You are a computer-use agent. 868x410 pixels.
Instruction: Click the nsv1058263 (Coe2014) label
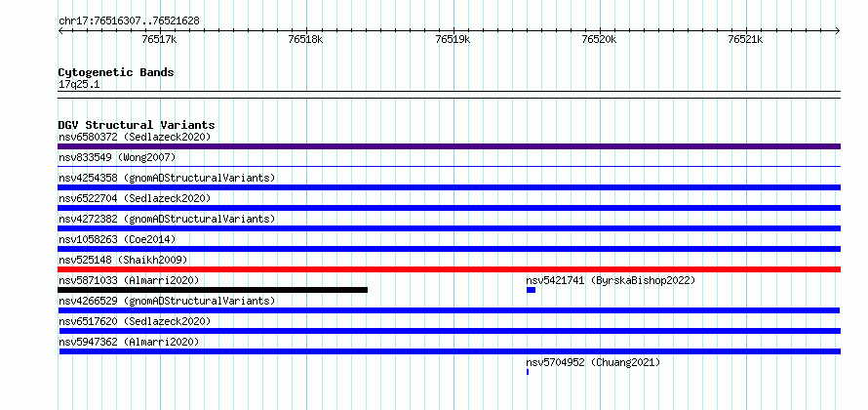(x=117, y=239)
